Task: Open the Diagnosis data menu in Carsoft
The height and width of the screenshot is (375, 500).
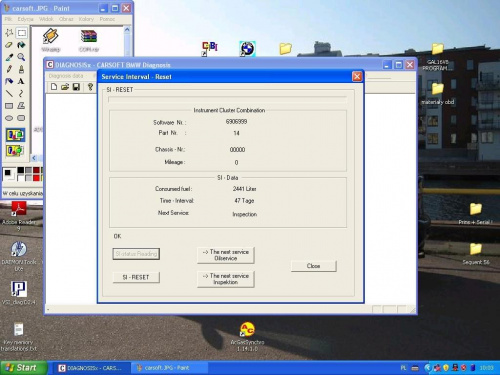Action: pyautogui.click(x=66, y=76)
